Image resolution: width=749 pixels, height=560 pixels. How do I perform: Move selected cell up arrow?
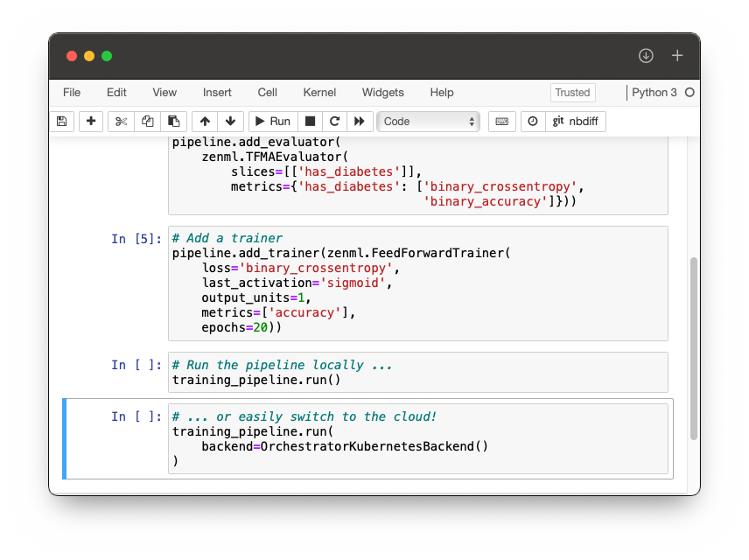(205, 122)
